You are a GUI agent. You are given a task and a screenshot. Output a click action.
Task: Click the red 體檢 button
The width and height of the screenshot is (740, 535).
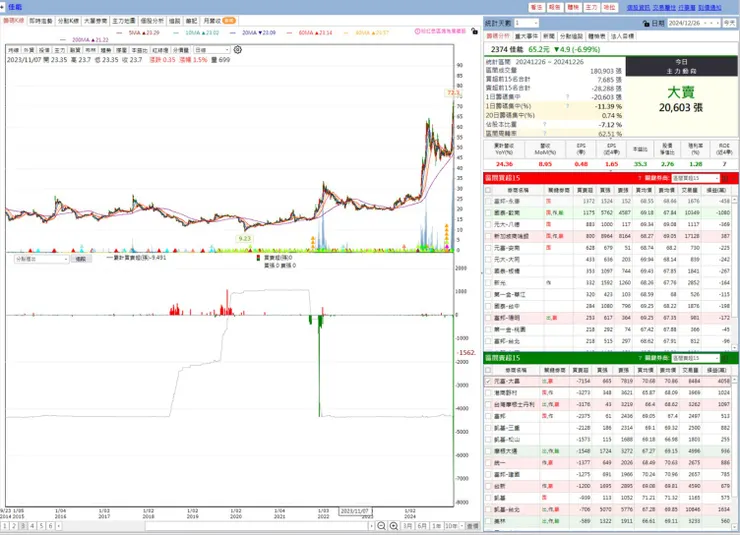coord(573,8)
